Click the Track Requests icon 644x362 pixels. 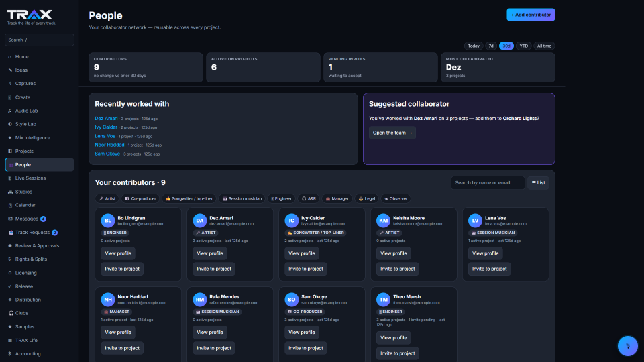tap(11, 233)
